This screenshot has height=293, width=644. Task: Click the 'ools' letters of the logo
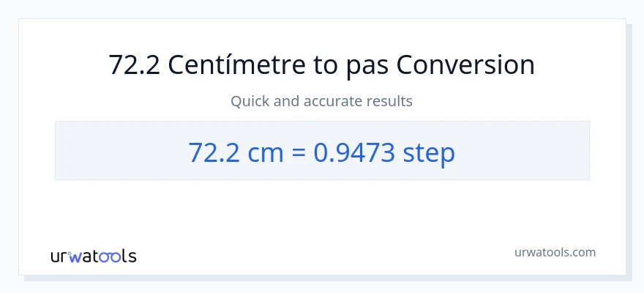point(119,256)
